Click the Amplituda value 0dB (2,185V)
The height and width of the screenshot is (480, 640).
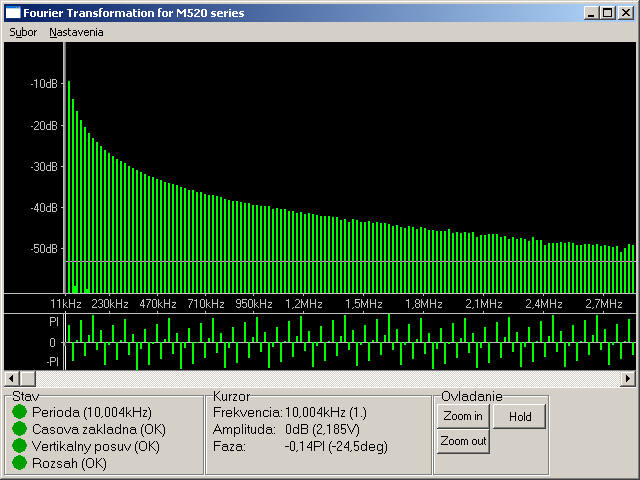tap(322, 429)
